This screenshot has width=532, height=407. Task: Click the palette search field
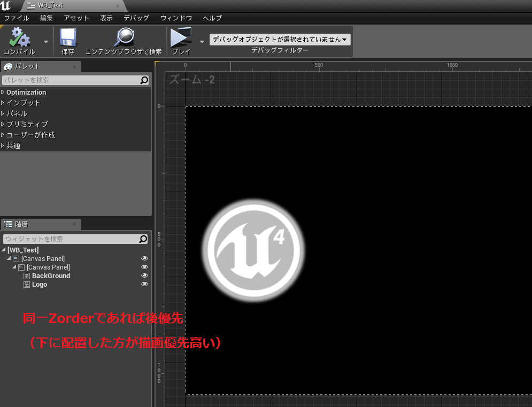71,80
